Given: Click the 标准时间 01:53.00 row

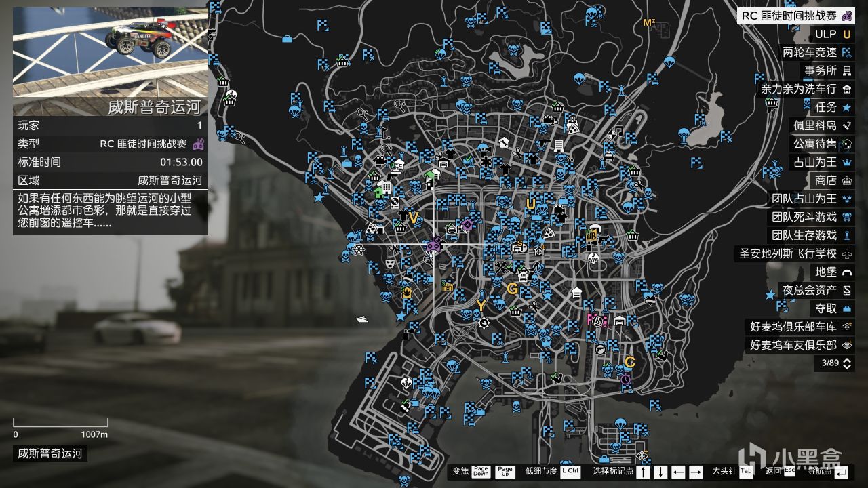Looking at the screenshot, I should (x=111, y=162).
